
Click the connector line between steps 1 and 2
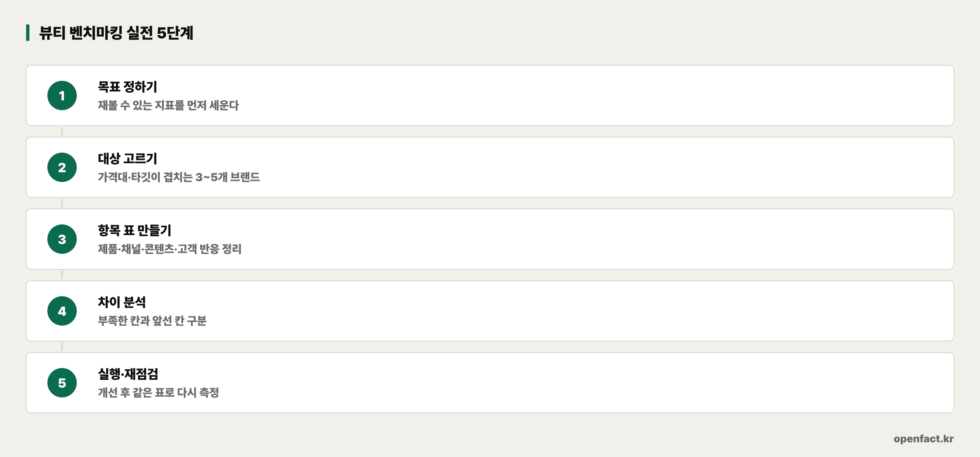coord(62,131)
